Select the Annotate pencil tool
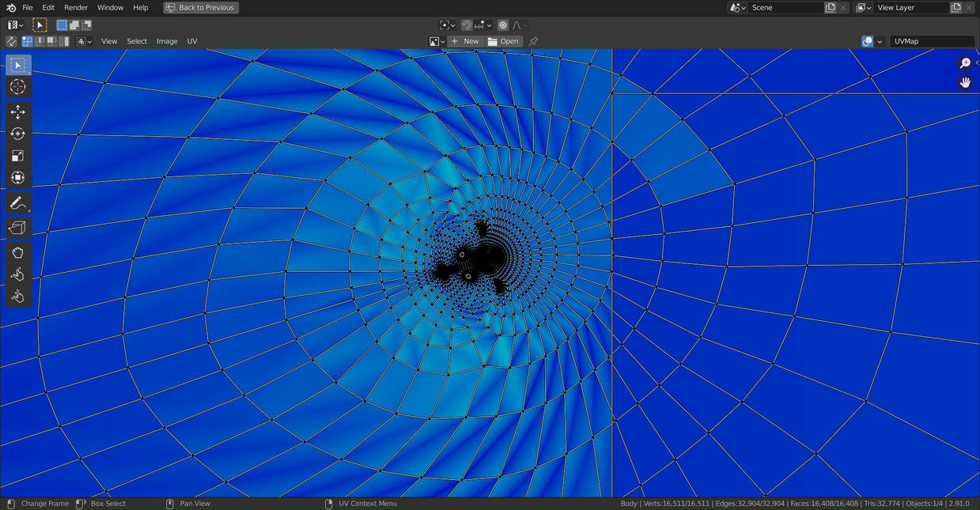The image size is (980, 510). pos(18,203)
